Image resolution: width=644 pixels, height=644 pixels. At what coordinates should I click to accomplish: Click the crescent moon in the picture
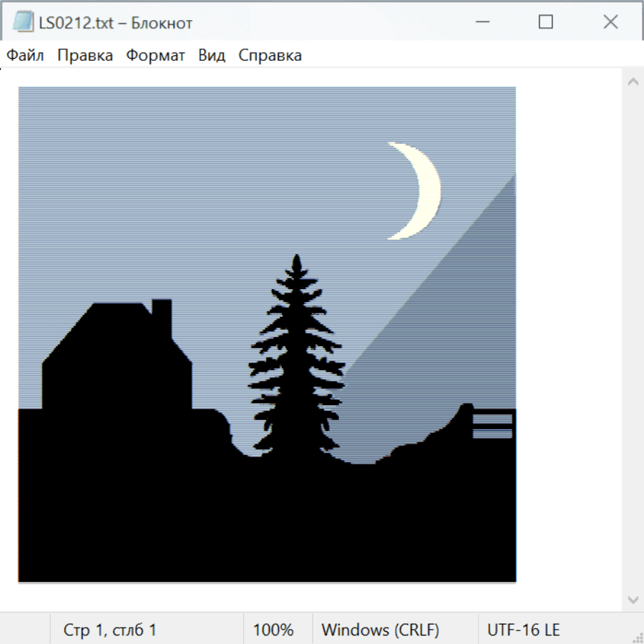coord(426,190)
